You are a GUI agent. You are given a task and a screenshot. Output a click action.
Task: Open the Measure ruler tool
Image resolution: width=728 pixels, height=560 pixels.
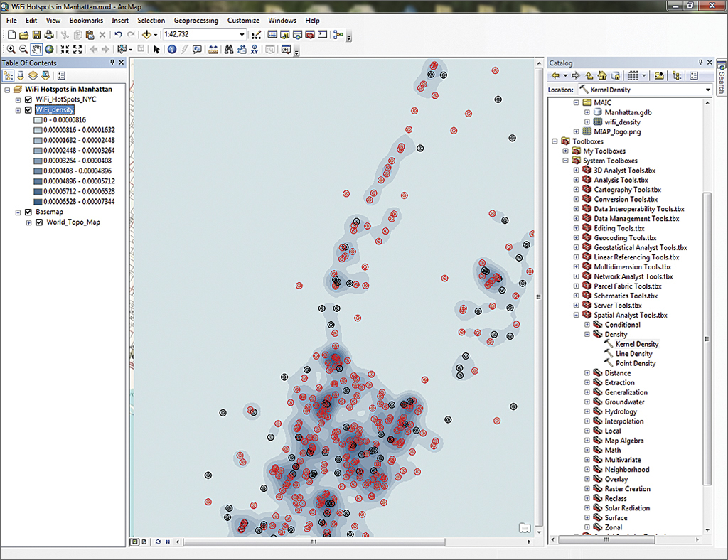(213, 49)
